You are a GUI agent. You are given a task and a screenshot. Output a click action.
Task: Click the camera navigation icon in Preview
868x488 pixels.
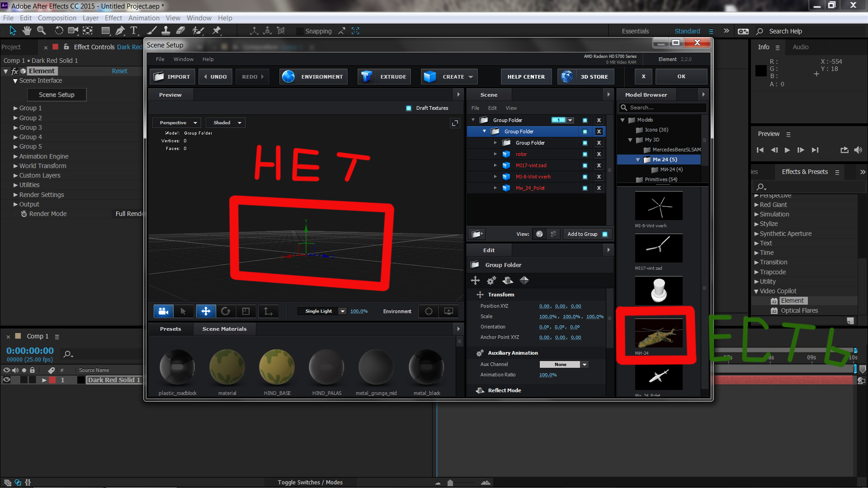[164, 311]
